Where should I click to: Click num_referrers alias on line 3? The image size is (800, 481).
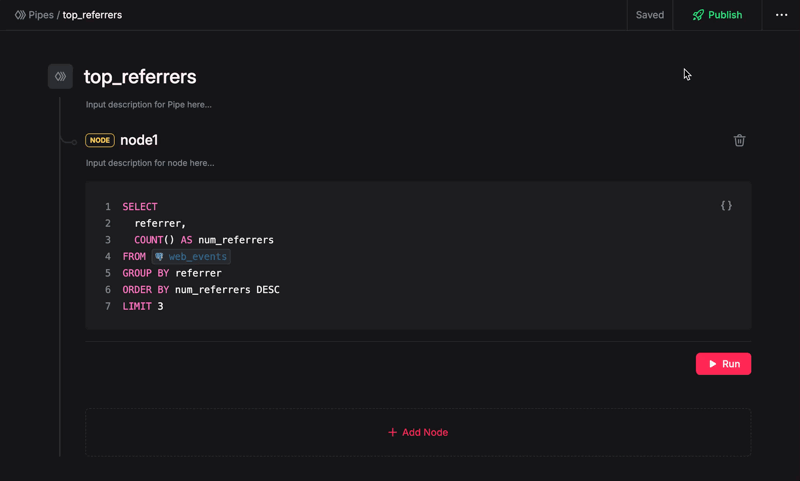point(236,240)
